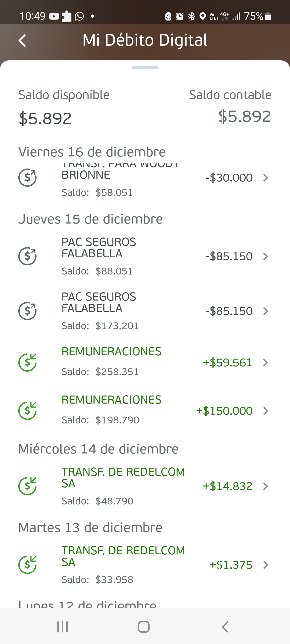The width and height of the screenshot is (290, 644).
Task: Open the TRANSF. DE REDELCOM SA +$14.832 entry
Action: 123,478
